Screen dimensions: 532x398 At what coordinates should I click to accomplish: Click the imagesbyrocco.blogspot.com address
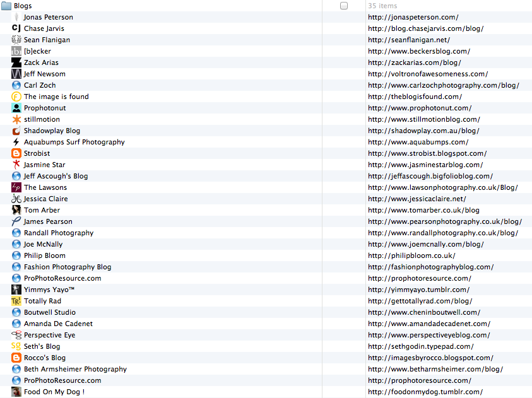point(430,358)
